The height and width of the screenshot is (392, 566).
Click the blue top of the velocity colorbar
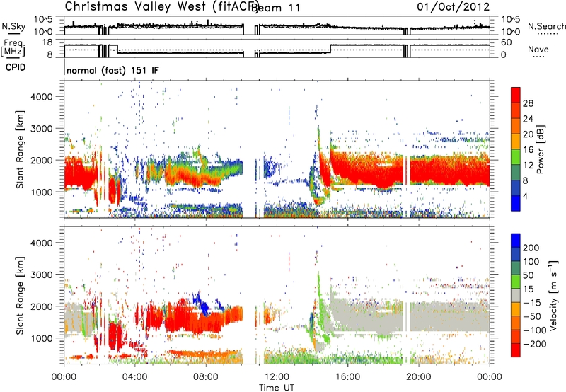tap(516, 240)
